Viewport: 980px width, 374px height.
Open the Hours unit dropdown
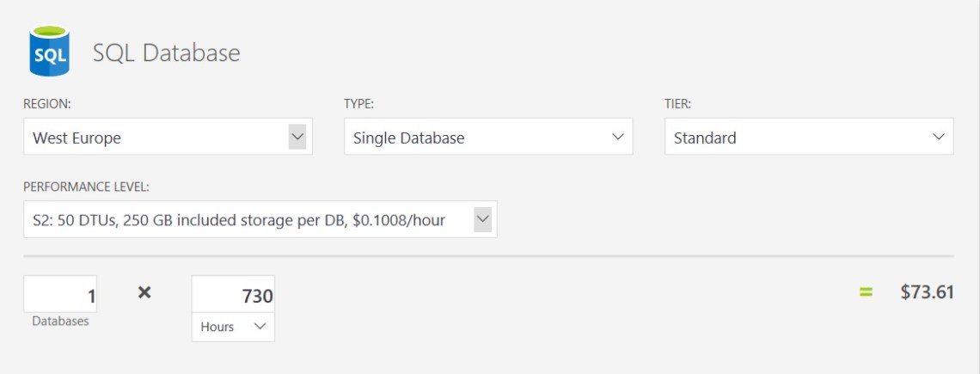(x=233, y=327)
